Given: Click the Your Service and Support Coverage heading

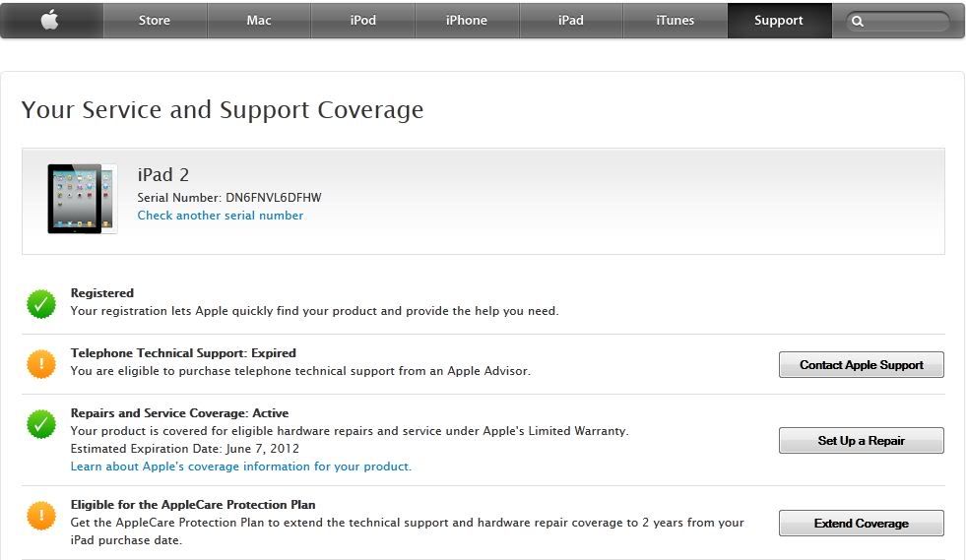Looking at the screenshot, I should (223, 109).
